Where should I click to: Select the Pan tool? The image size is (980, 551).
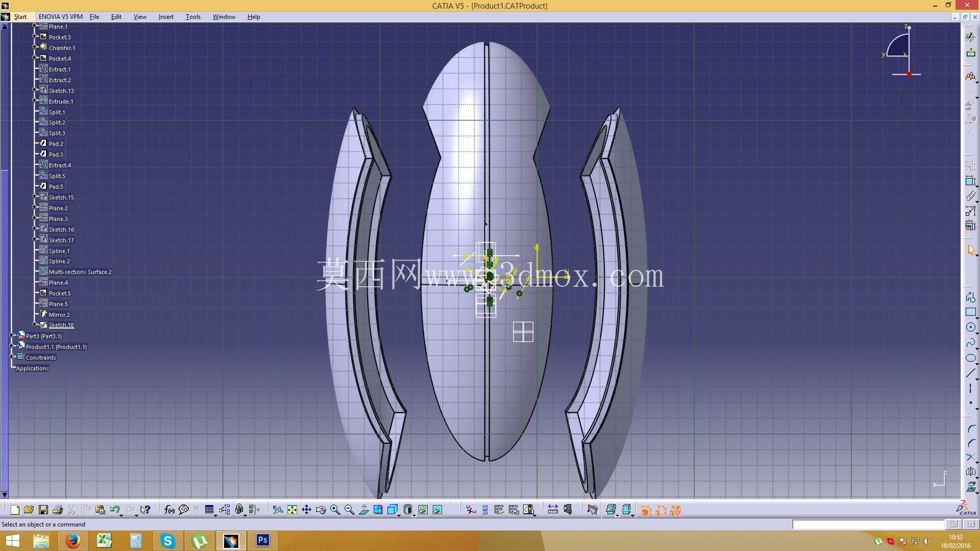coord(306,510)
